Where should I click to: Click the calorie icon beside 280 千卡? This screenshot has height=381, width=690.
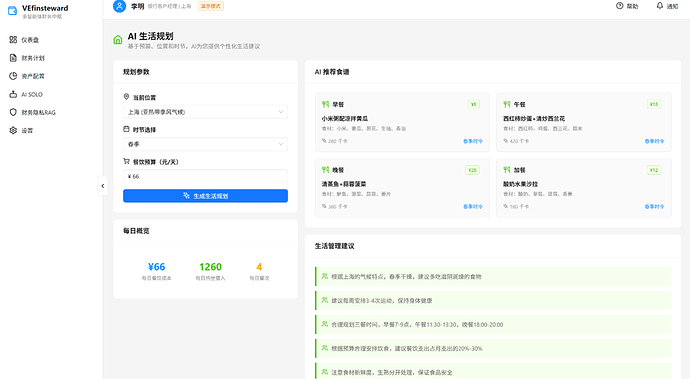tap(324, 141)
